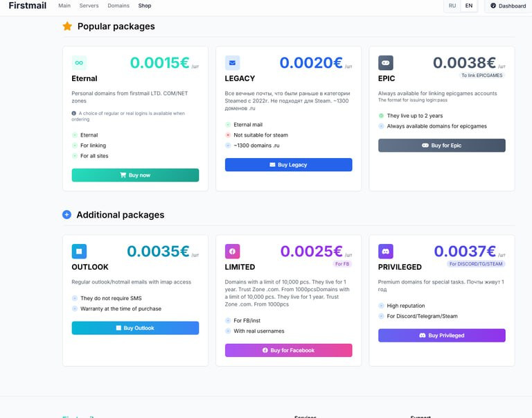The width and height of the screenshot is (532, 418).
Task: Click the envelope icon in Buy Legacy
Action: click(272, 165)
